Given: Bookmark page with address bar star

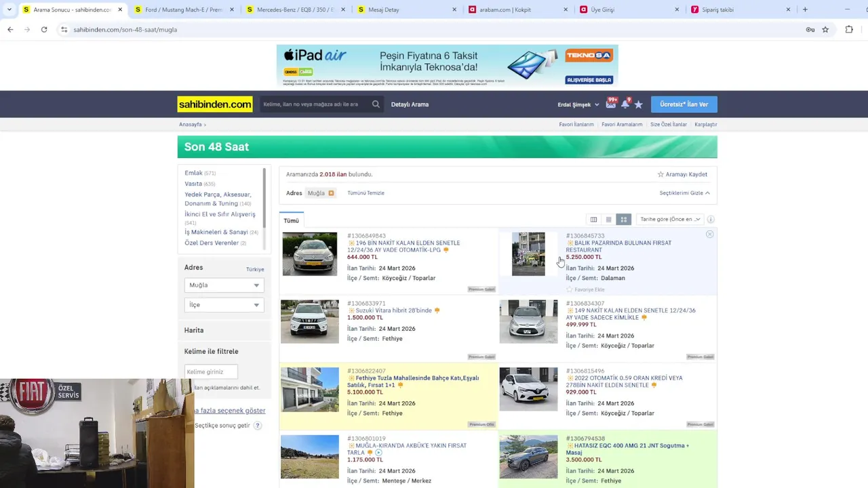Looking at the screenshot, I should coord(825,29).
